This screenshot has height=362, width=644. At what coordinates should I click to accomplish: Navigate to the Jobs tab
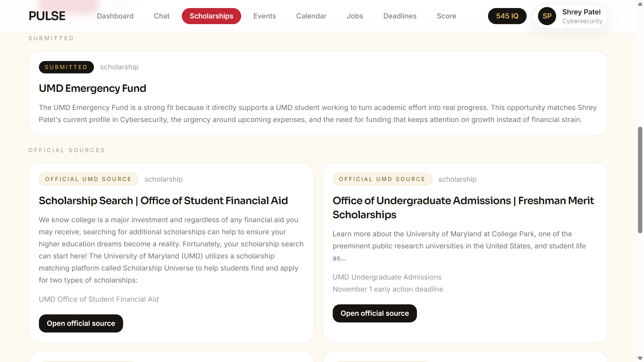click(355, 16)
